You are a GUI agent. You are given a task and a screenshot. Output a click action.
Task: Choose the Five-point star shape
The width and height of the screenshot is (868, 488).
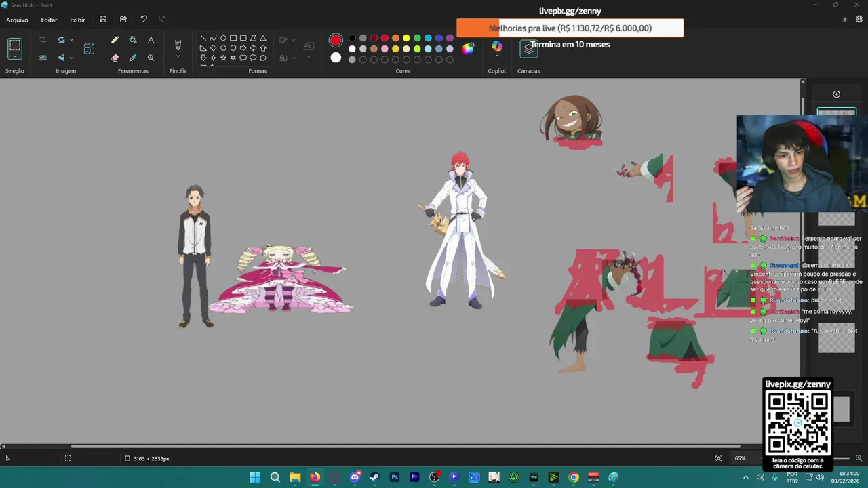pos(223,58)
